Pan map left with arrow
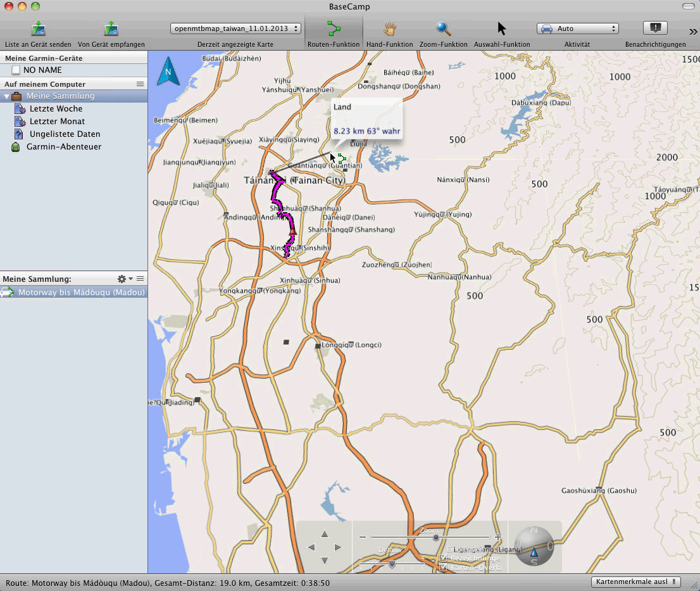The width and height of the screenshot is (700, 591). click(x=311, y=547)
